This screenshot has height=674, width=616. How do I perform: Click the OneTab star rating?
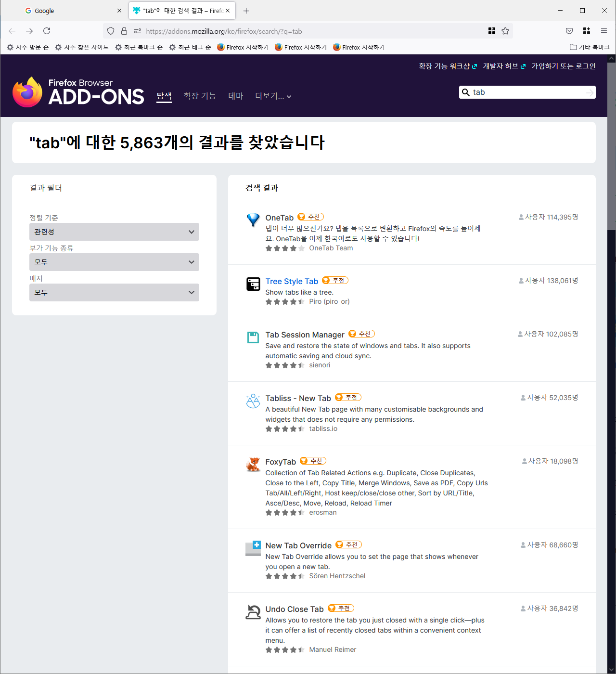pos(285,248)
